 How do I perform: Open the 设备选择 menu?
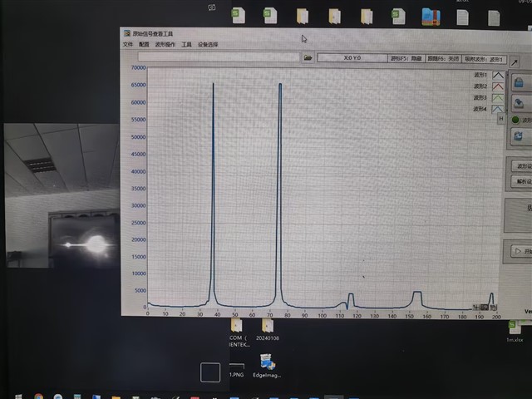point(208,44)
